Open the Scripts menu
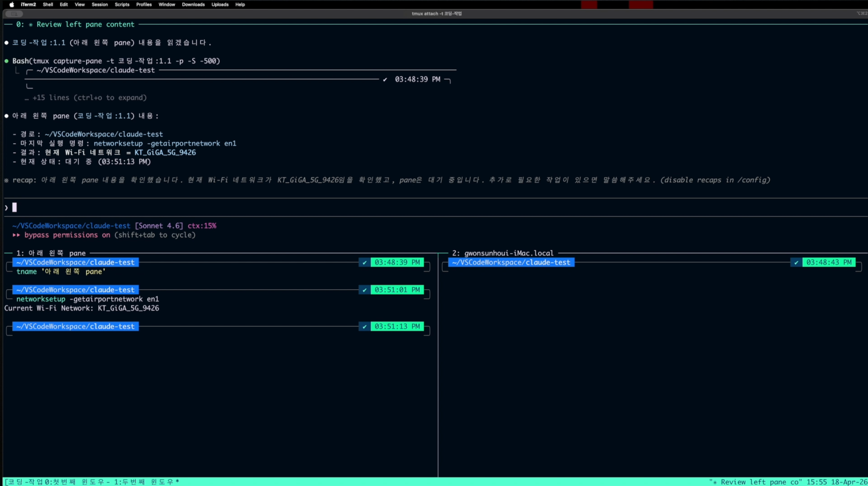The width and height of the screenshot is (868, 486). pyautogui.click(x=122, y=4)
